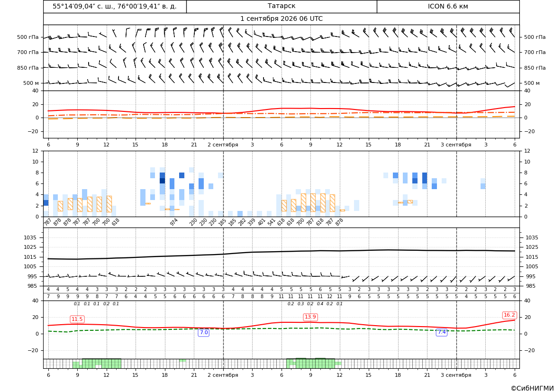Viewport: 554px width, 392px height.
Task: Click the 401 cloud base value
Action: point(261,222)
